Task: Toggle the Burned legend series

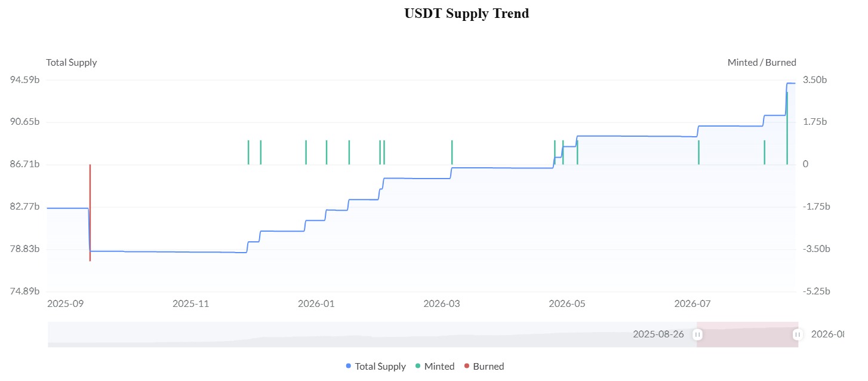Action: pyautogui.click(x=484, y=366)
